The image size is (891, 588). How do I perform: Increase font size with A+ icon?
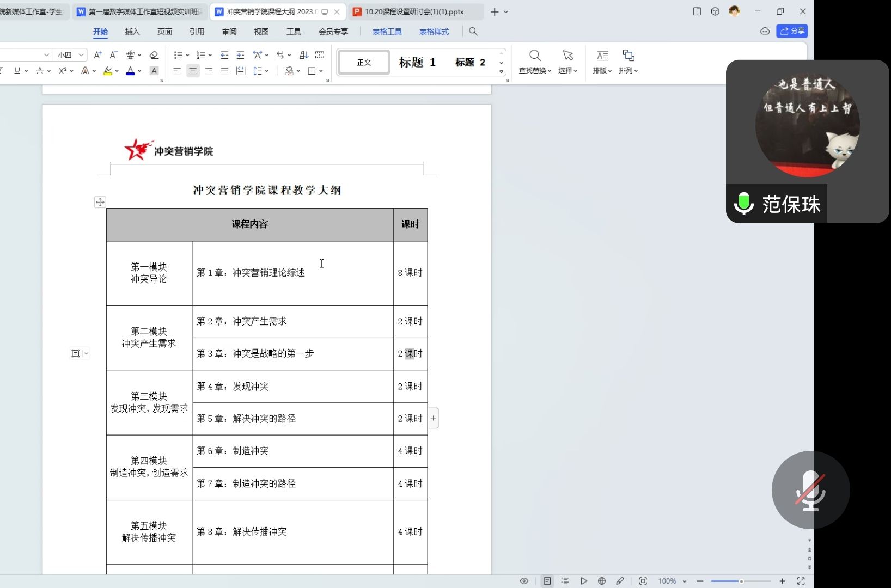[98, 55]
